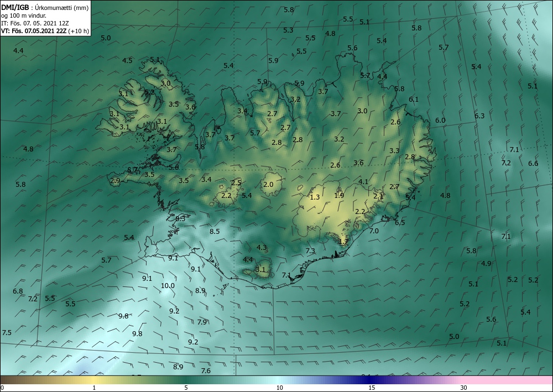Viewport: 553px width, 392px height.
Task: Click the 1.9 value on the map
Action: click(x=339, y=195)
